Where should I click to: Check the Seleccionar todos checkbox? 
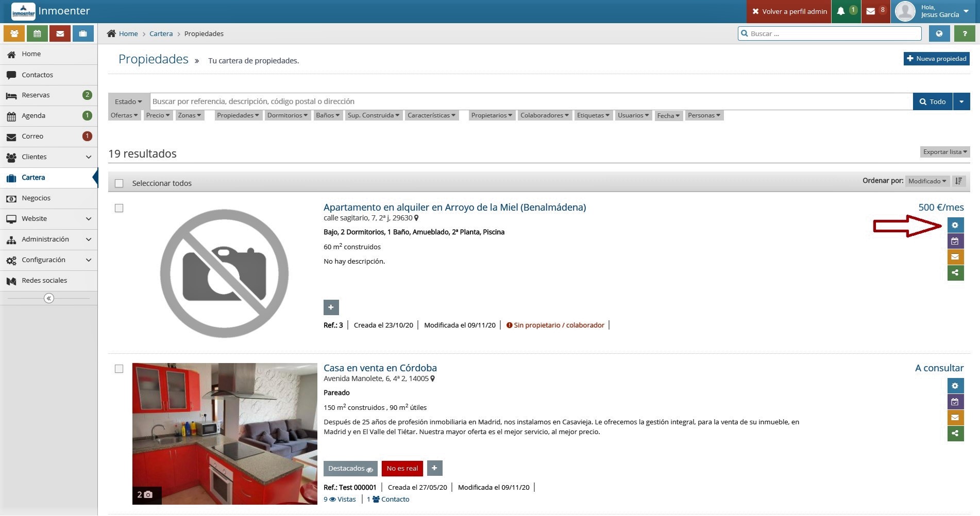[x=119, y=183]
